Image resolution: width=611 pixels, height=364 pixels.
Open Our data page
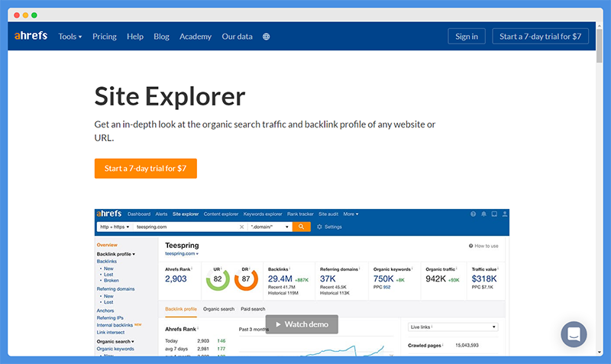[x=237, y=37]
